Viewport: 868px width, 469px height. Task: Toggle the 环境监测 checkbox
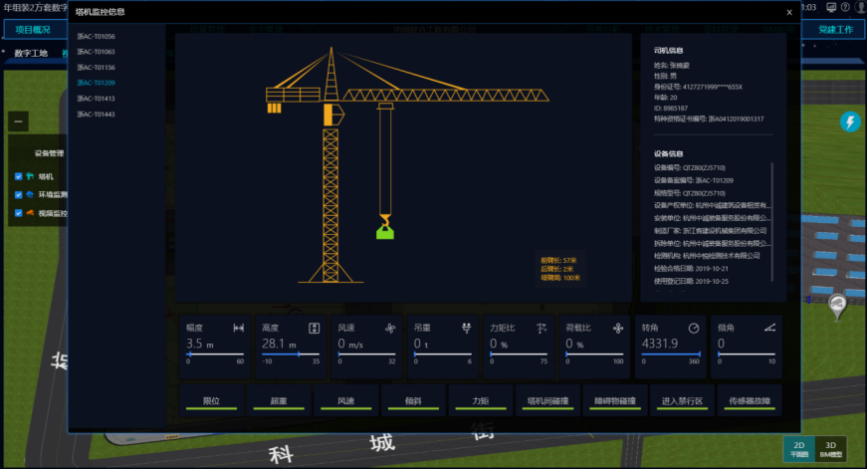[x=19, y=194]
